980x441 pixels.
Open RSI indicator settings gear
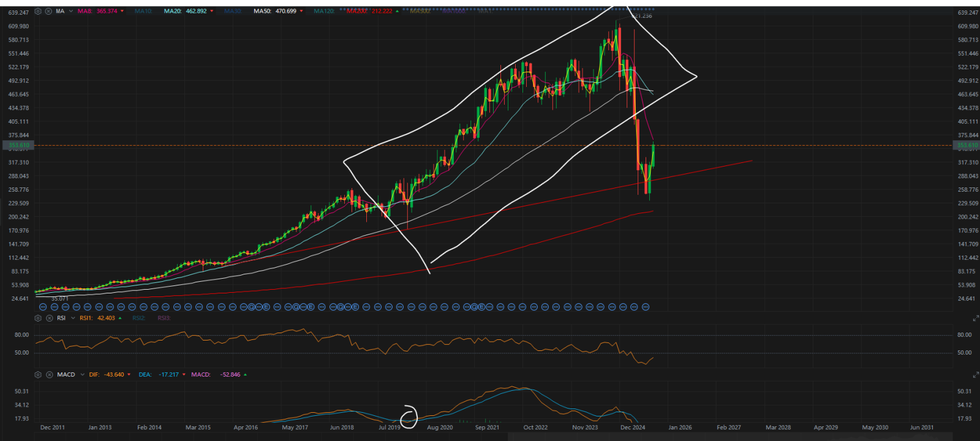38,318
